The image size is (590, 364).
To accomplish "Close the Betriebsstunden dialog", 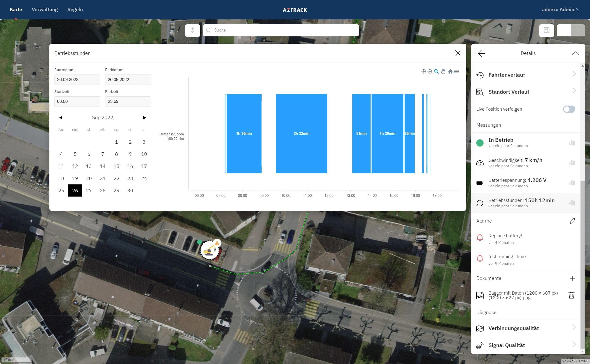I will click(458, 53).
